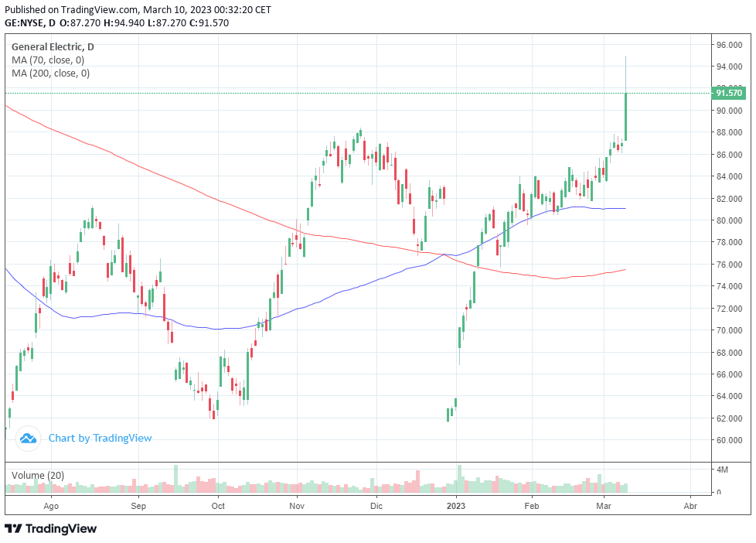Click the Volume (20) indicator label

(38, 476)
